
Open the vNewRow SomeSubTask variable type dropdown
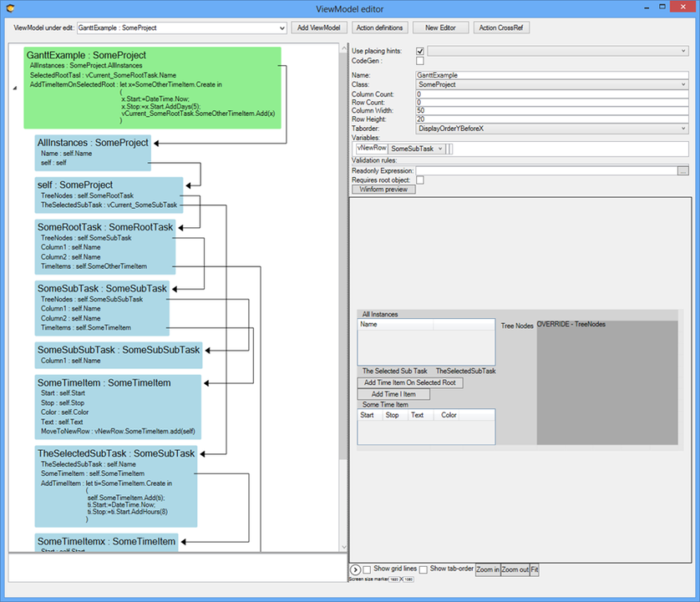point(417,149)
